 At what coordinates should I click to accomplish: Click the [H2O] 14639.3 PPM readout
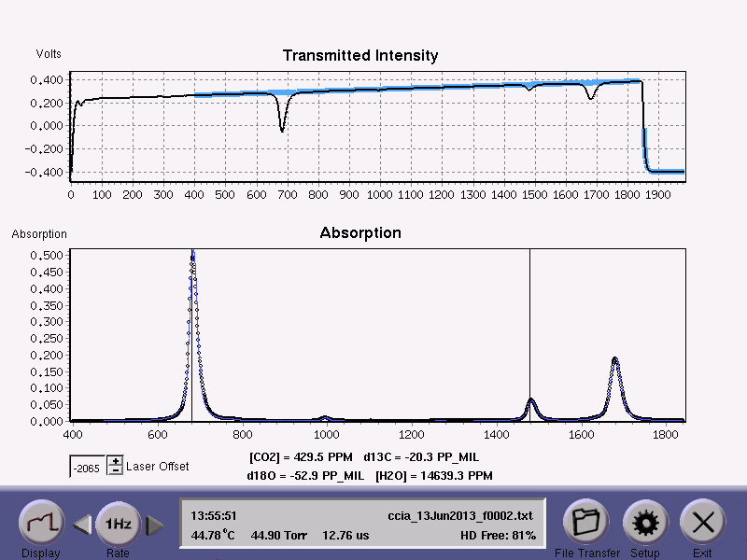click(x=433, y=476)
